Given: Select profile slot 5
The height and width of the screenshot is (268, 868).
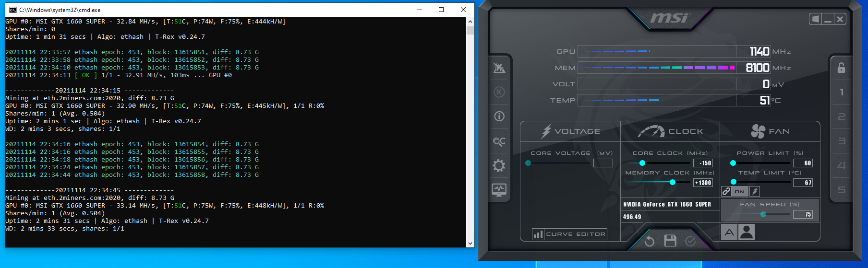Looking at the screenshot, I should pos(842,190).
